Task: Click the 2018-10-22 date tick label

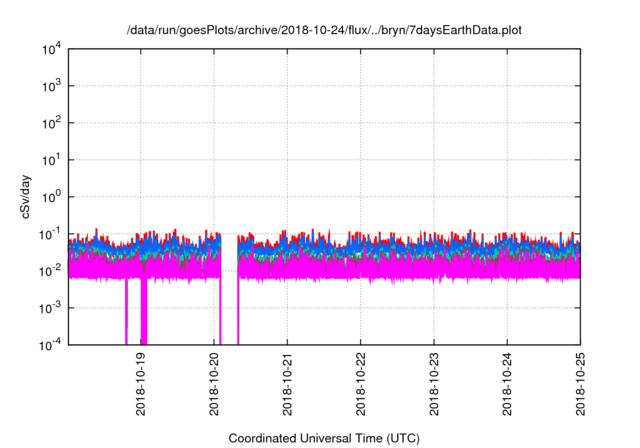Action: coord(360,384)
